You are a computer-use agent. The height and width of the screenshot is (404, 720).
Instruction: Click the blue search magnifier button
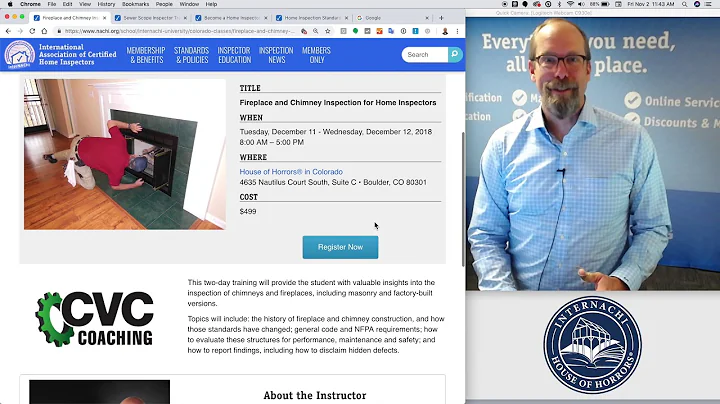(455, 54)
